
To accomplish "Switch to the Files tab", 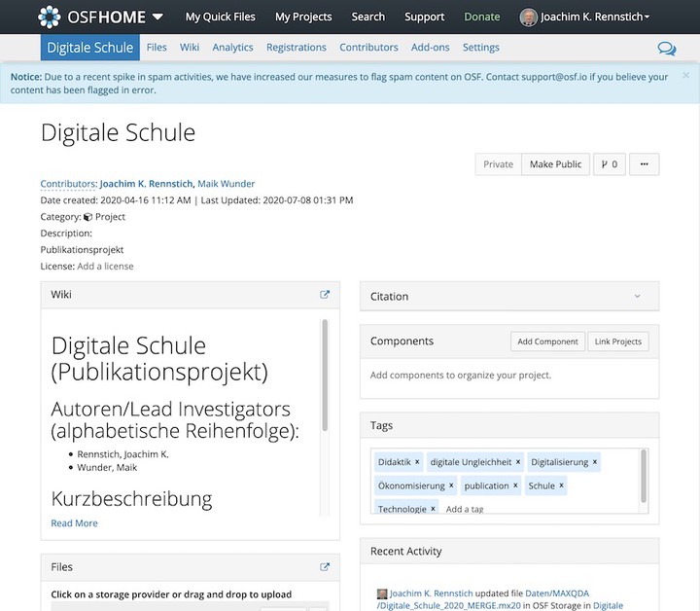I will 157,48.
